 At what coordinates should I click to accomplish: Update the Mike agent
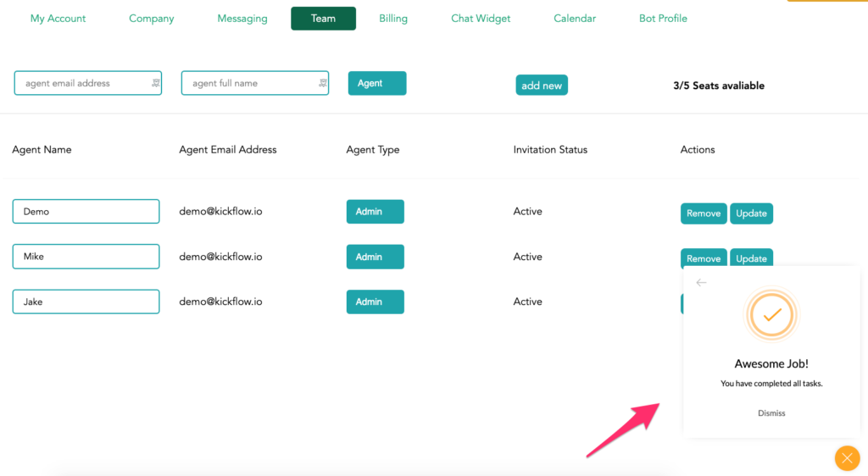click(x=751, y=257)
